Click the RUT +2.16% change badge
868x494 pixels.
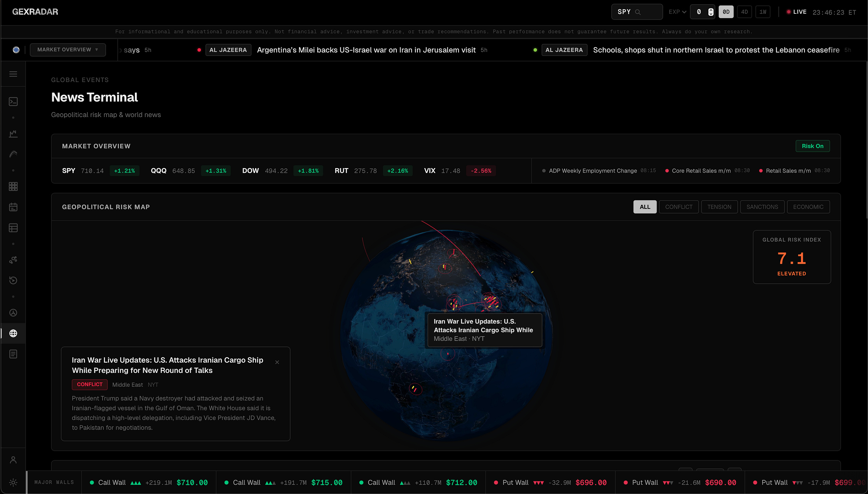tap(397, 171)
